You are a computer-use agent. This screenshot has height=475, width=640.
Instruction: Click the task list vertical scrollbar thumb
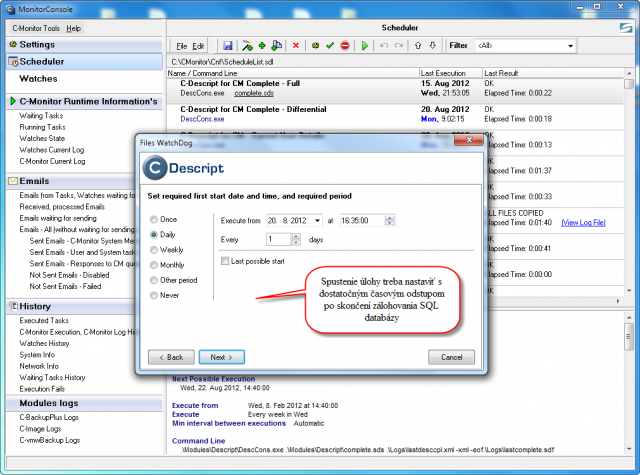click(629, 84)
